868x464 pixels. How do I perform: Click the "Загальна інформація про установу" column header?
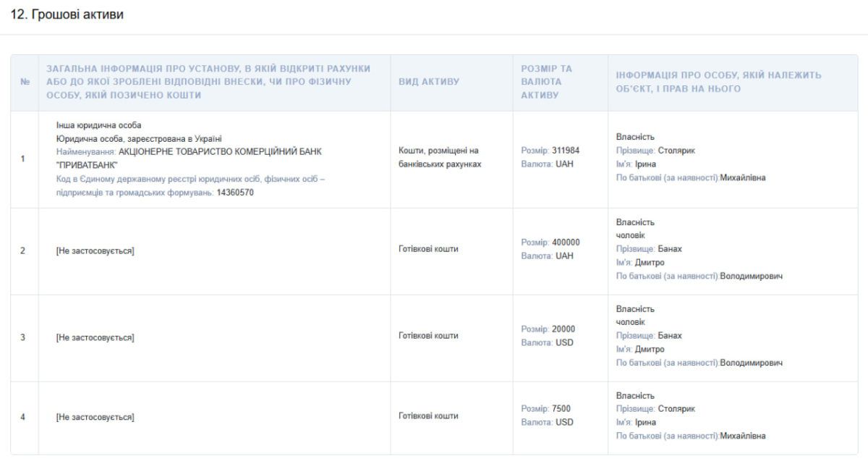[208, 82]
